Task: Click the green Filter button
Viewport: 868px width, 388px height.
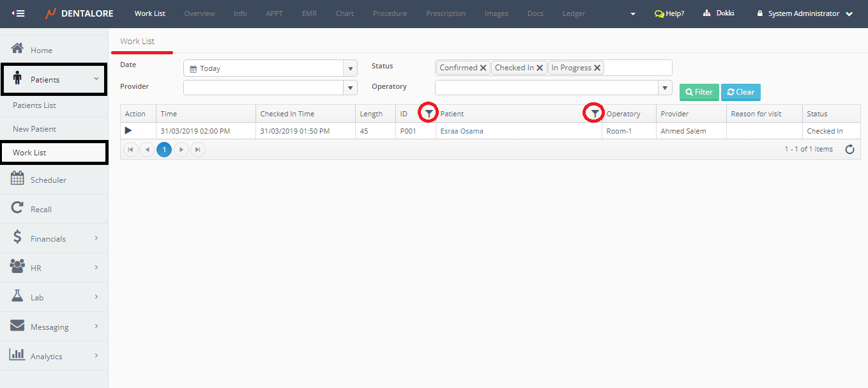Action: (699, 92)
